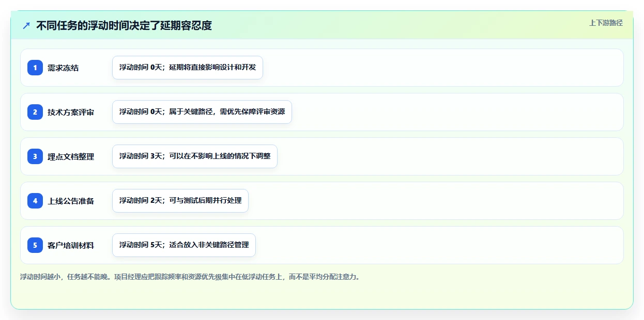This screenshot has width=644, height=320.
Task: Click the number 5 badge for 客户培训材料
Action: pyautogui.click(x=35, y=245)
